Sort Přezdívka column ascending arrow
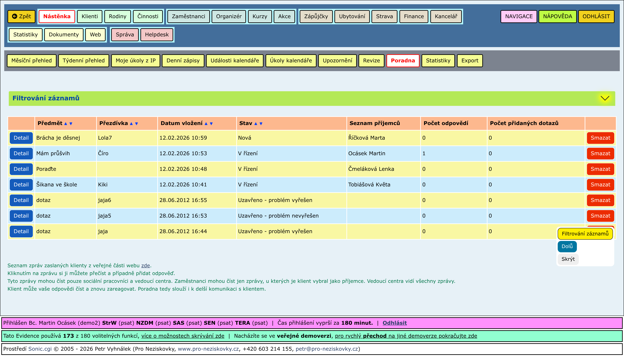The height and width of the screenshot is (364, 624). coord(131,124)
